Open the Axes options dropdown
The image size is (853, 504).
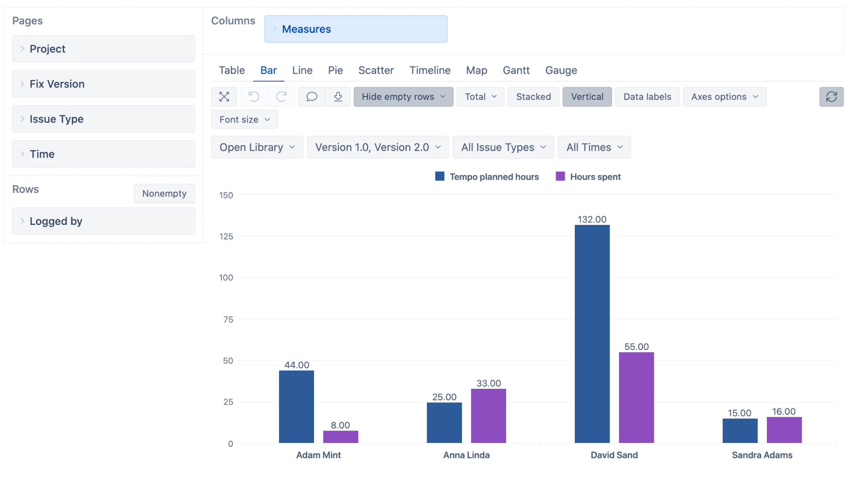coord(724,96)
